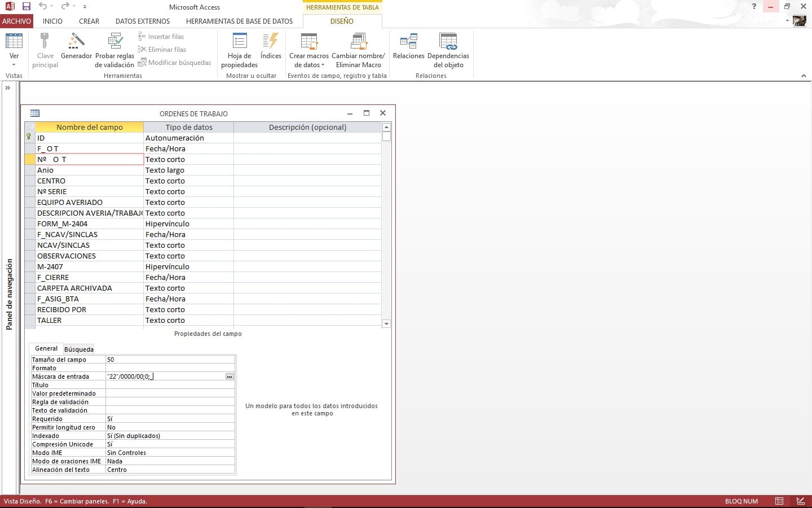812x508 pixels.
Task: Open the DATOS EXTERNOS tab
Action: point(143,21)
